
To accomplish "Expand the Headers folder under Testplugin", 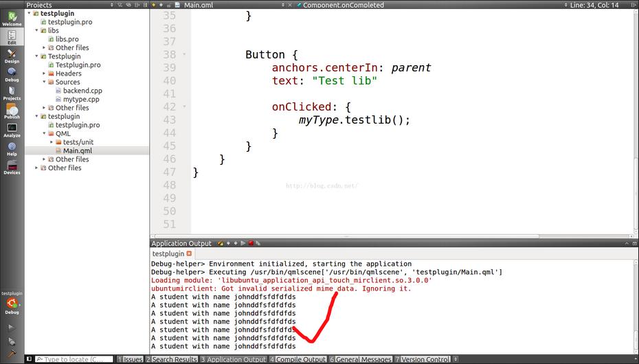I will (44, 73).
